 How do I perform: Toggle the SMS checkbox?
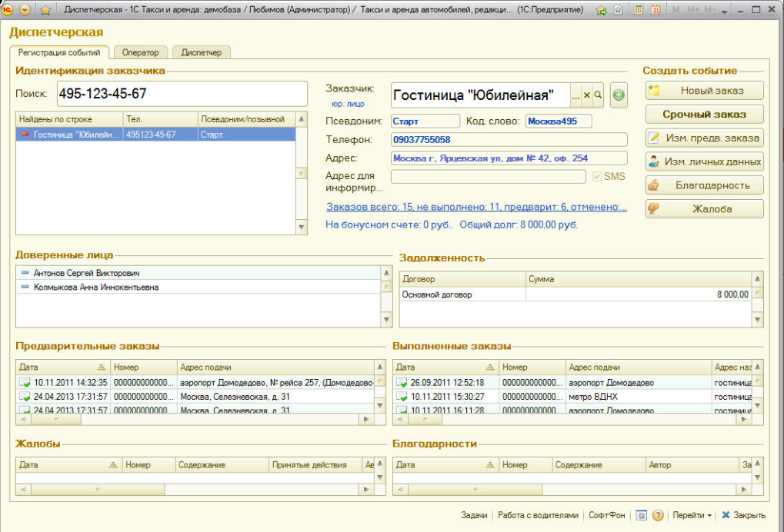click(596, 176)
